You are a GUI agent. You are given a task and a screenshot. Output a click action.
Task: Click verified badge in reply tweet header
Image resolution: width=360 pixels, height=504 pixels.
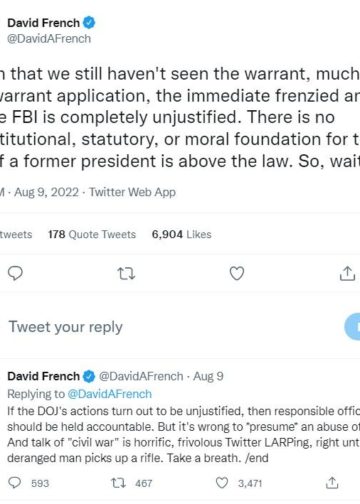tap(89, 376)
